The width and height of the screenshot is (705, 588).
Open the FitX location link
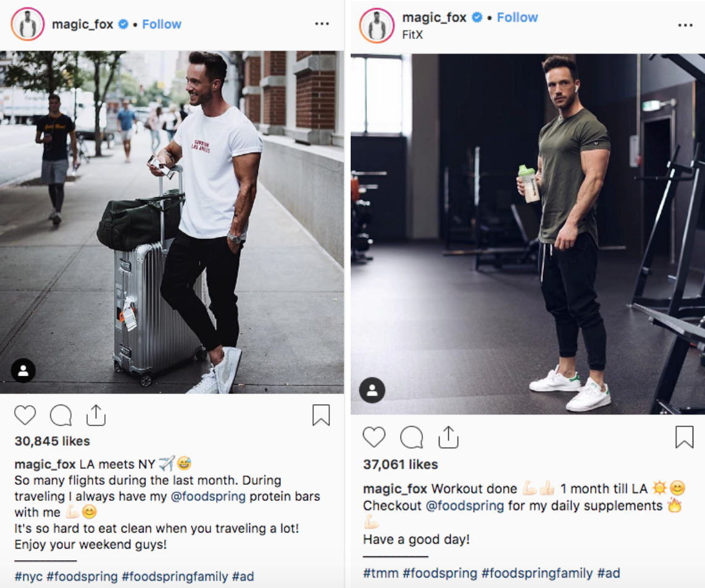click(412, 35)
